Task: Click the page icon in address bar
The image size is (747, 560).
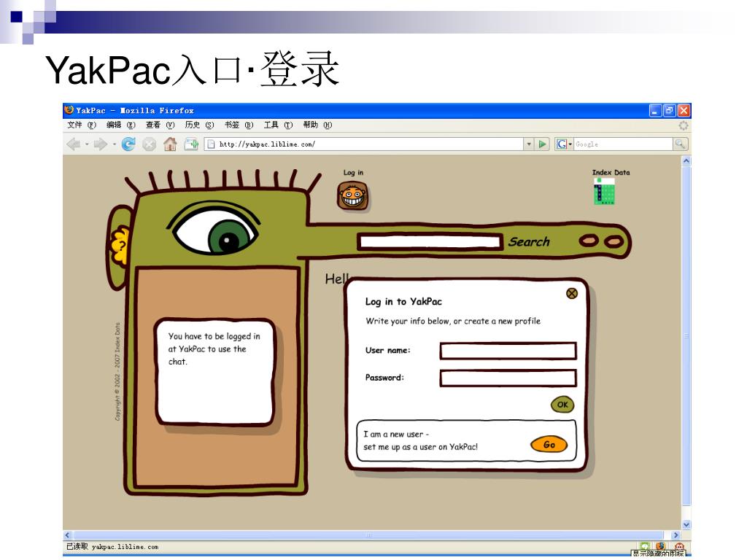Action: [211, 144]
